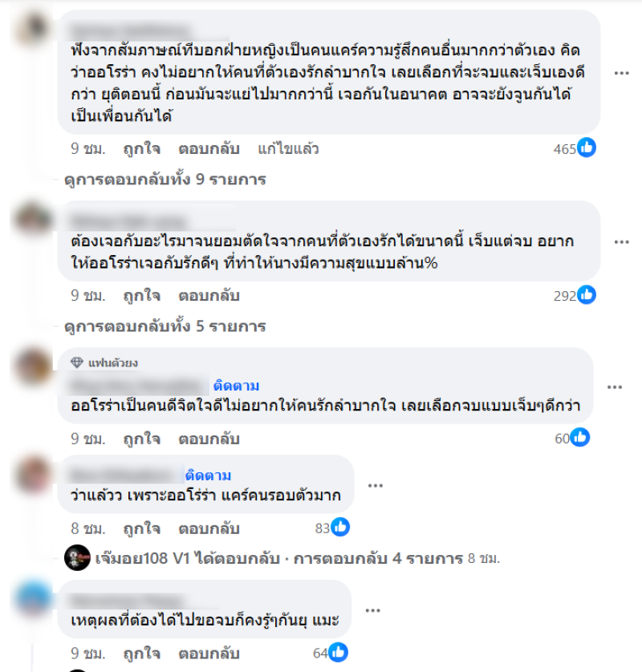Open the first commenter's profile picture
Screen dimensions: 642x672
(x=33, y=29)
